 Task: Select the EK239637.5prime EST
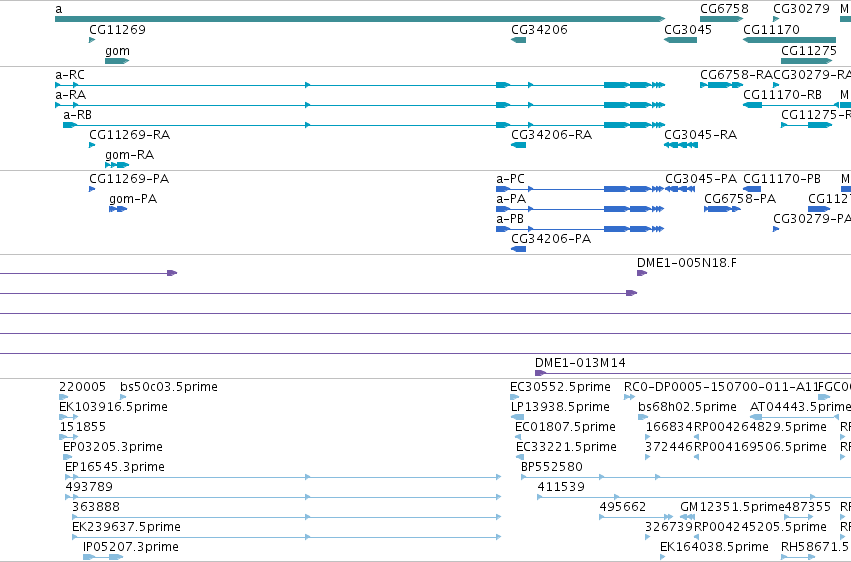tap(287, 538)
